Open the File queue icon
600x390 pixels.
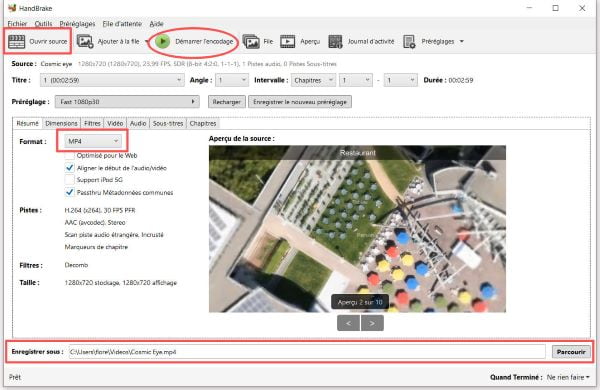pyautogui.click(x=251, y=41)
